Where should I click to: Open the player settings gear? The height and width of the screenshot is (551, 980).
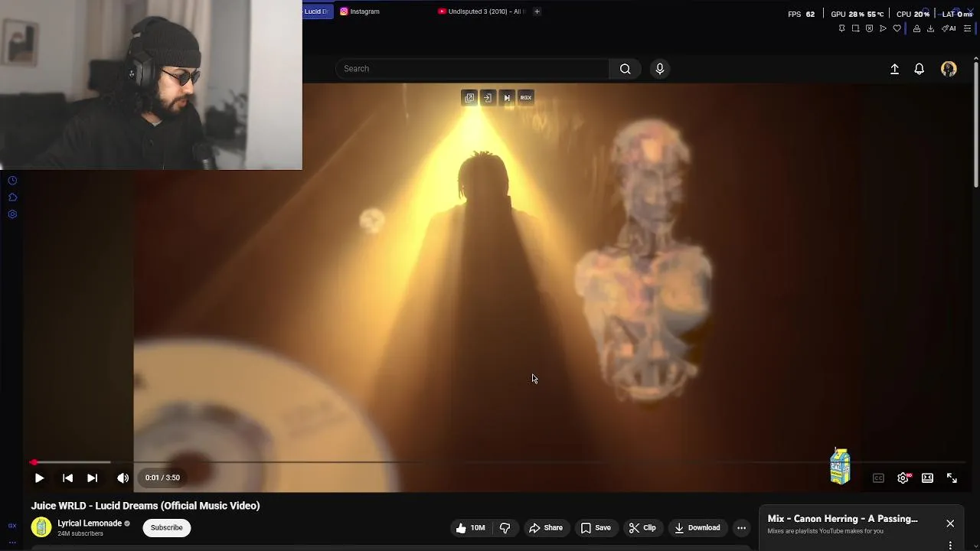(903, 478)
